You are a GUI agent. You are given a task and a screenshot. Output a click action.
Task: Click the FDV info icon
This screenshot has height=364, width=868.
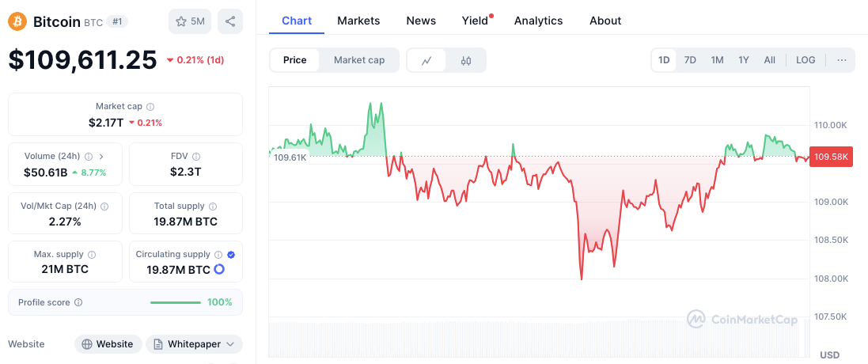pyautogui.click(x=196, y=157)
